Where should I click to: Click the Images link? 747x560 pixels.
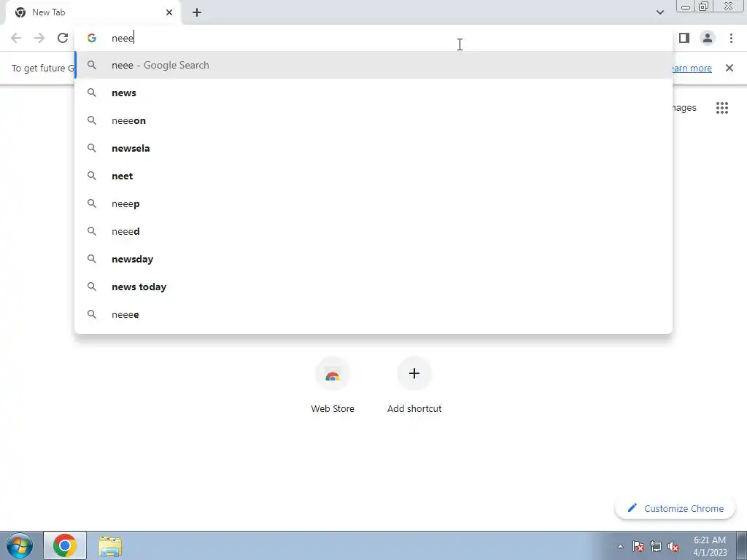(684, 108)
